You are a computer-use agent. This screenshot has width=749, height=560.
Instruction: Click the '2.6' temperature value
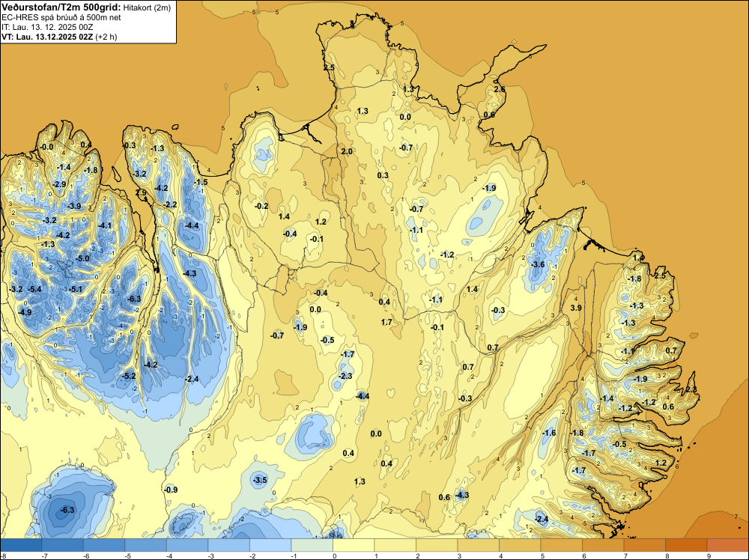pos(499,89)
